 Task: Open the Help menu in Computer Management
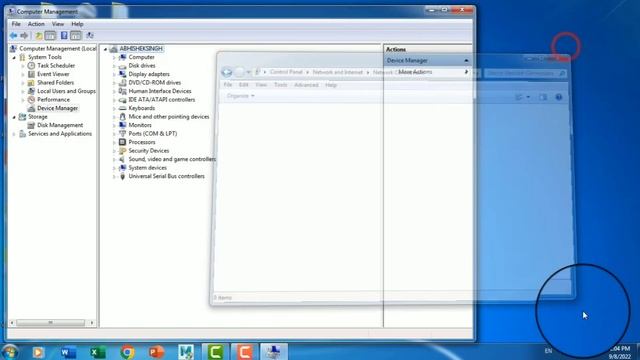(77, 24)
